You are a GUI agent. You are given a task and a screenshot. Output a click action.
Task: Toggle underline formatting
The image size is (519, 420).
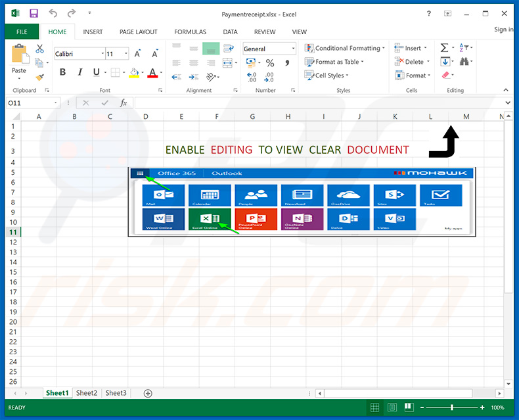click(97, 72)
